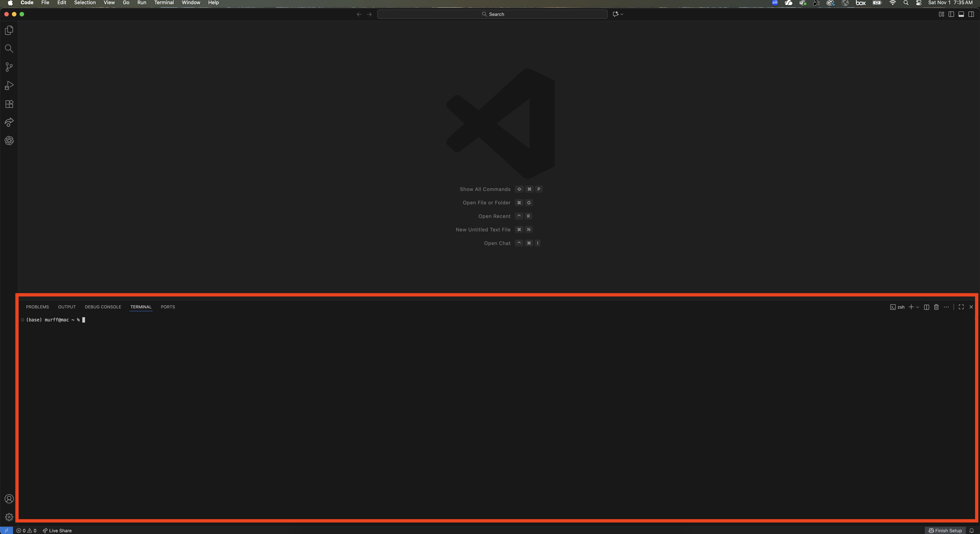Toggle bottom panel visibility
980x534 pixels.
(x=961, y=14)
